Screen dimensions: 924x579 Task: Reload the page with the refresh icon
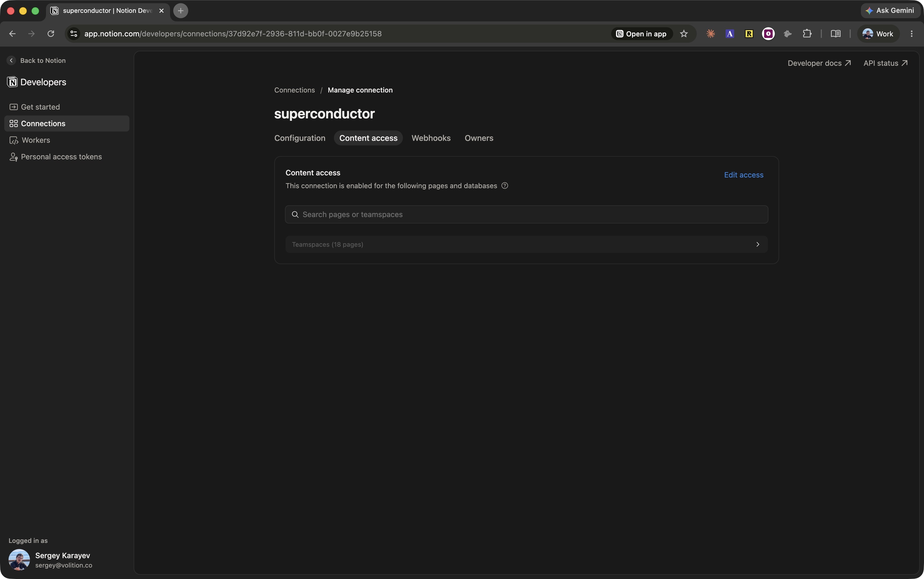click(x=51, y=34)
